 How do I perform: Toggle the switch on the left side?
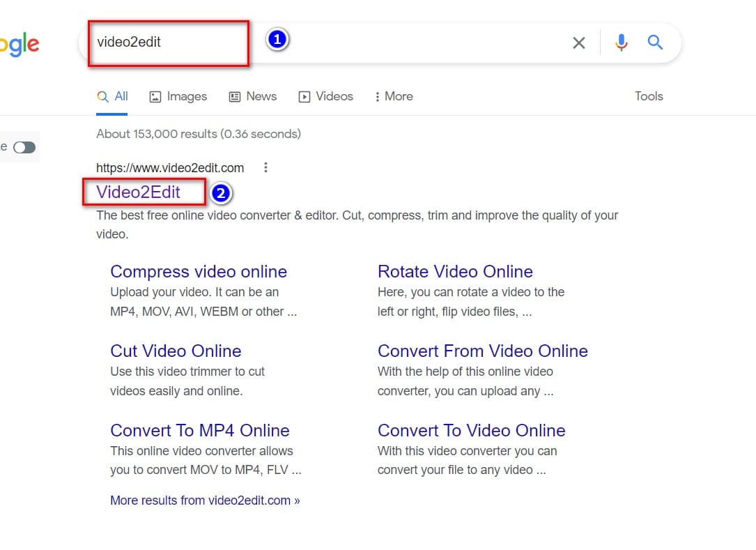[x=24, y=147]
